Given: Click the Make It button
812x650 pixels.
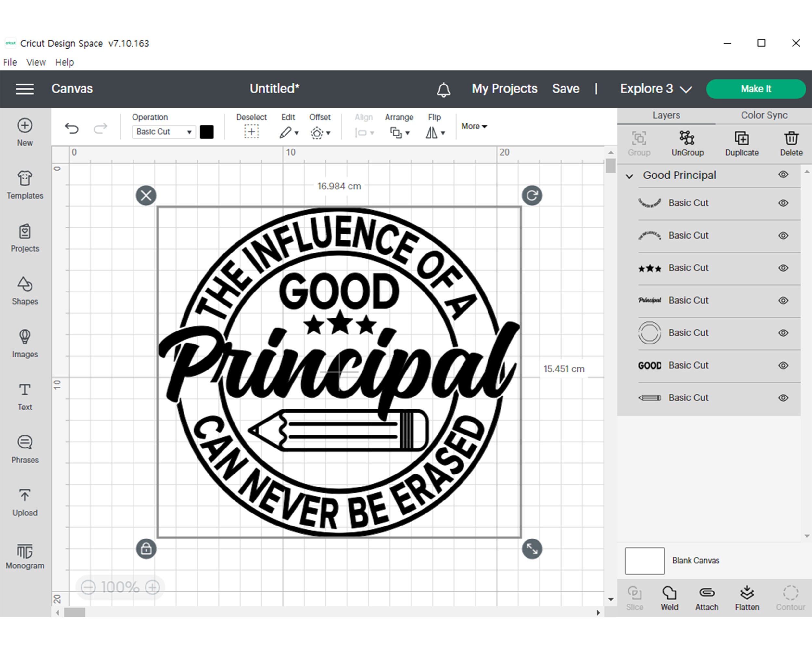Looking at the screenshot, I should (755, 89).
